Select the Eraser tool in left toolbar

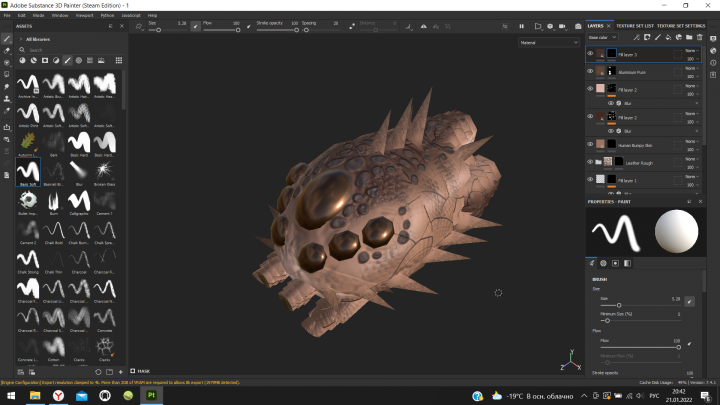click(x=7, y=51)
